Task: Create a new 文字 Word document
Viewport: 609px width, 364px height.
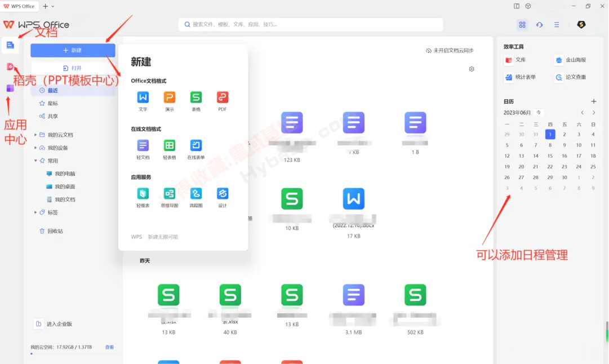Action: pyautogui.click(x=143, y=101)
